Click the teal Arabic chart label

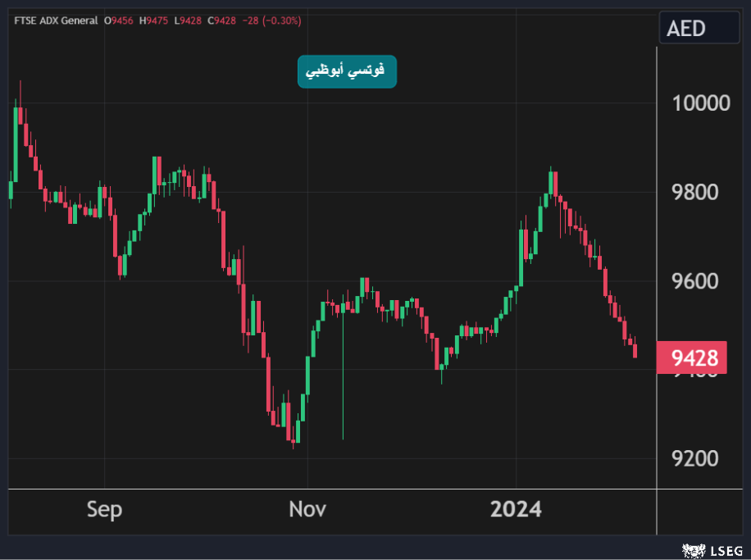[x=347, y=72]
